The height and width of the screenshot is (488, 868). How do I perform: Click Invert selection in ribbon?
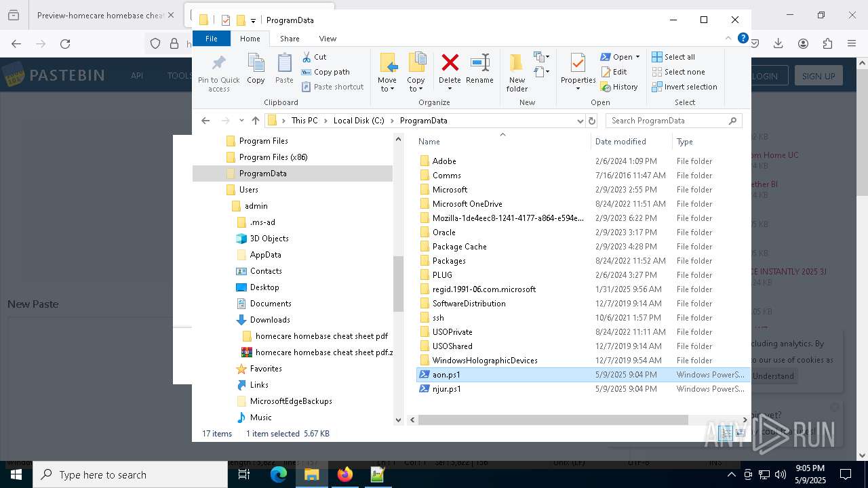pos(684,87)
